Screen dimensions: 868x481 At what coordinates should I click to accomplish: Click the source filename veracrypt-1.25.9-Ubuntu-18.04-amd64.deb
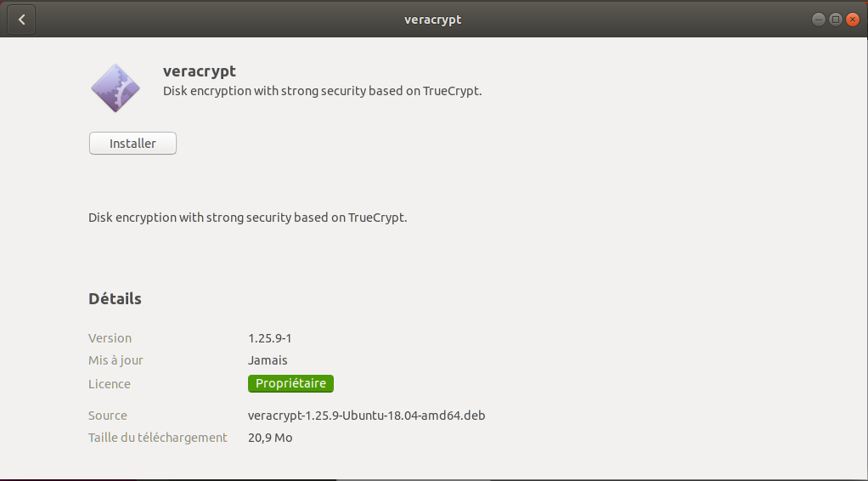click(366, 416)
